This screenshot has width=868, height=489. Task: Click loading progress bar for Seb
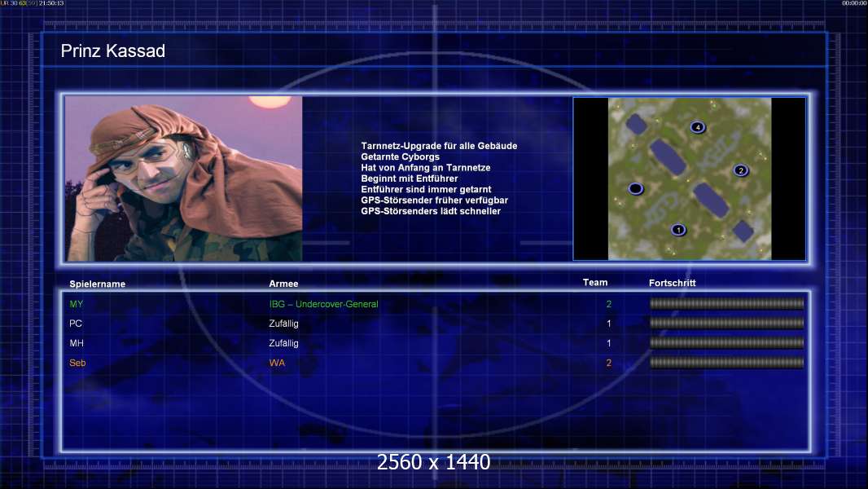tap(726, 363)
